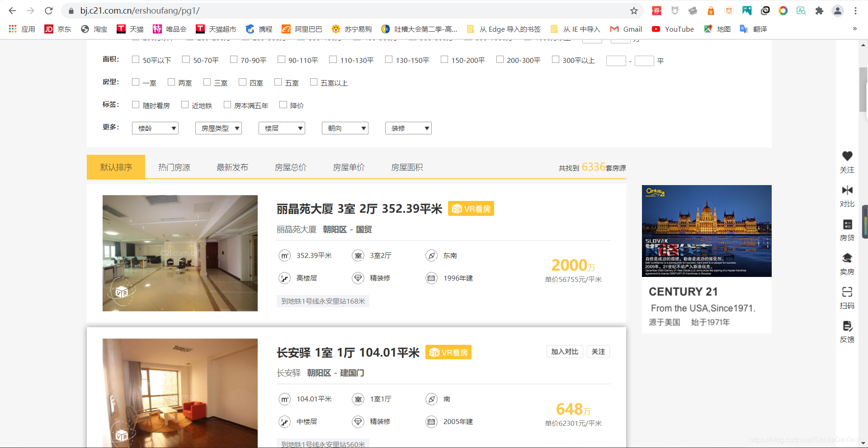
Task: Sort by 房屋面积 tab
Action: [x=407, y=167]
